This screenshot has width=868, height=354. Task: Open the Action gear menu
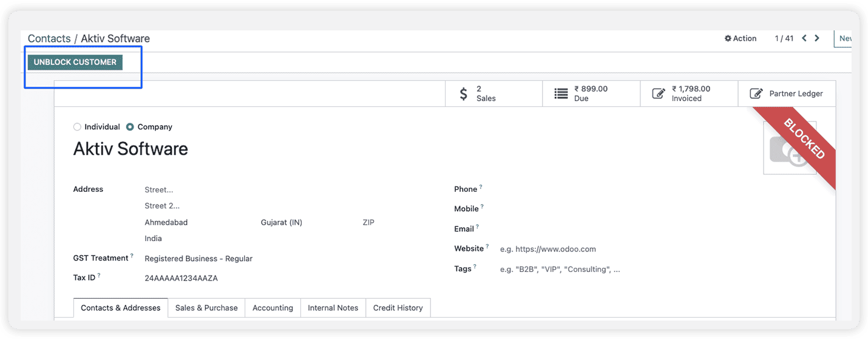coord(741,38)
